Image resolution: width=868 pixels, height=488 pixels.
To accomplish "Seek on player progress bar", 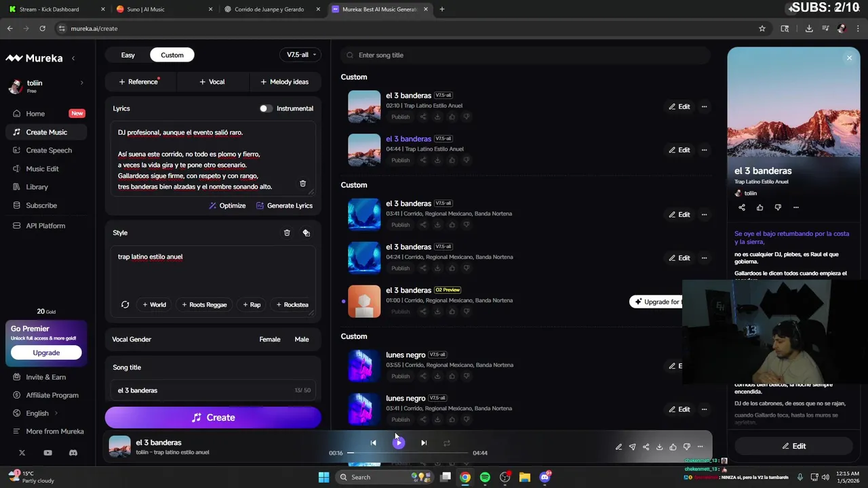I will [408, 453].
